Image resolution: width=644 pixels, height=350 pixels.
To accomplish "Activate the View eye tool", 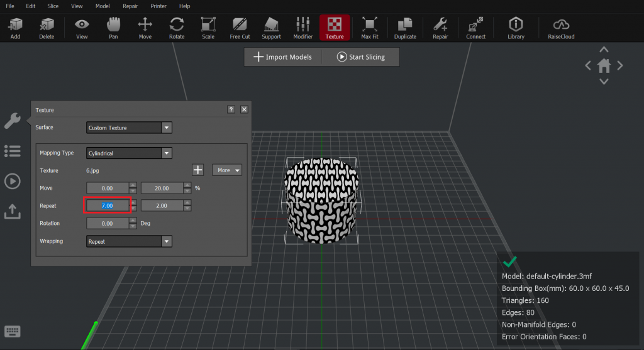I will pyautogui.click(x=82, y=28).
